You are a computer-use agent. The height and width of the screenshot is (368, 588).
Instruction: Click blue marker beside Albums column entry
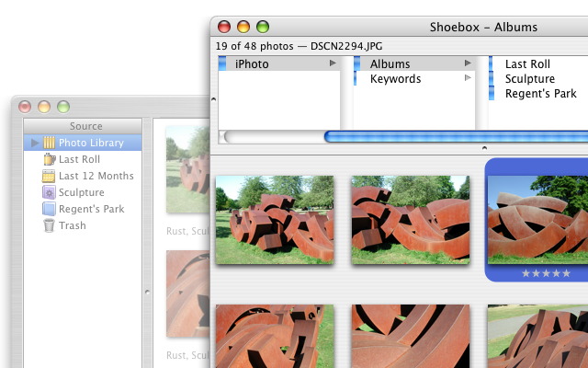coord(357,63)
